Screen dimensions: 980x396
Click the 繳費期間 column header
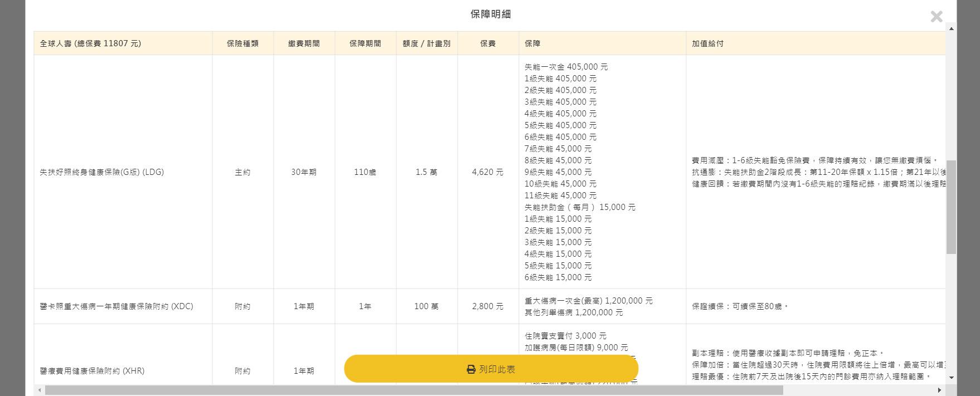click(x=304, y=43)
